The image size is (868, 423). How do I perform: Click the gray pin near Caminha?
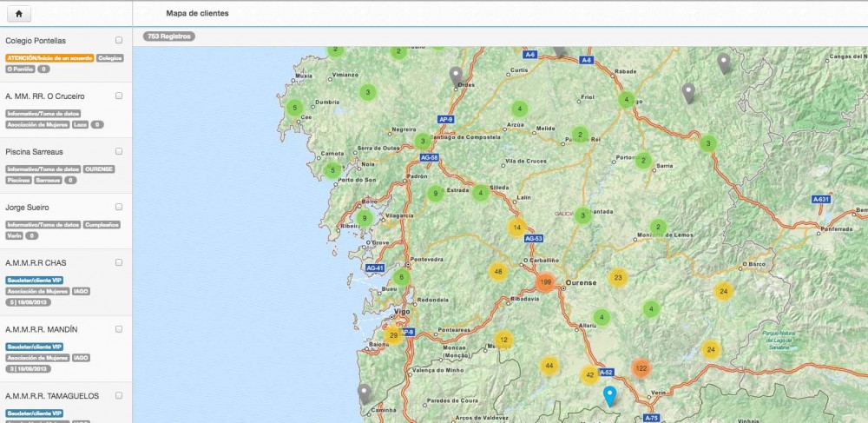point(365,393)
